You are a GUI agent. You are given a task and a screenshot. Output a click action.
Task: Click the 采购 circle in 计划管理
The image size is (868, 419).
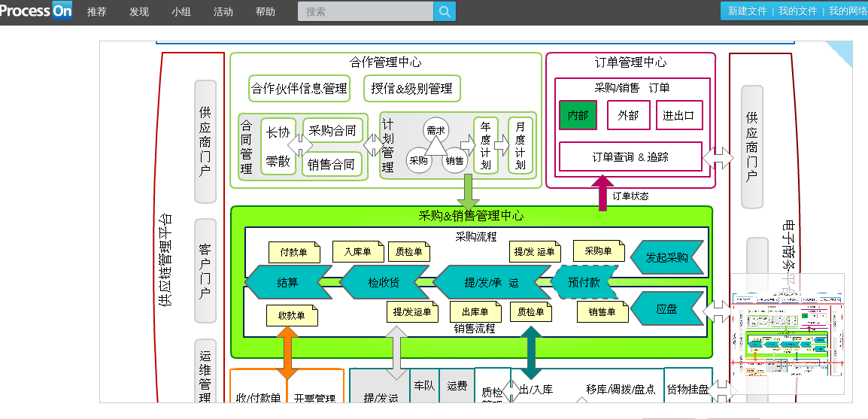[x=418, y=160]
